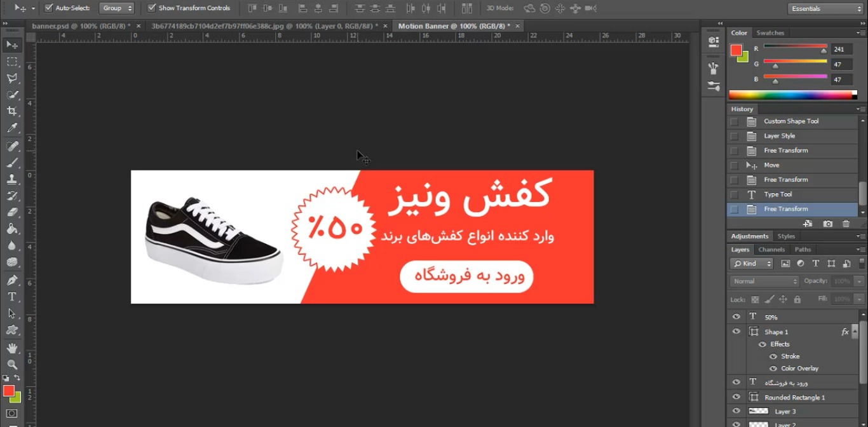Switch to the Channels tab
This screenshot has height=427, width=868.
[771, 250]
